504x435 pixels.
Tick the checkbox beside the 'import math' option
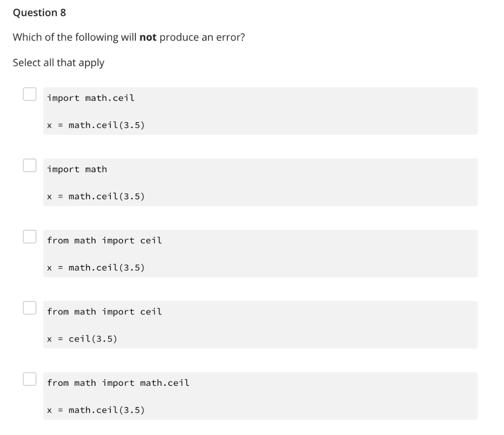(30, 165)
